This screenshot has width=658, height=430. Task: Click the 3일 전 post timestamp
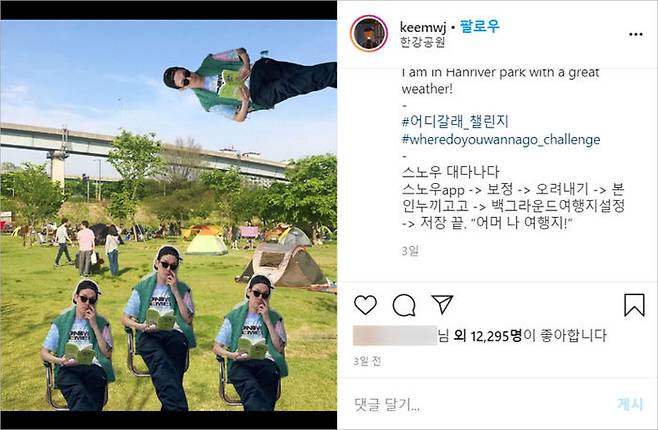[367, 361]
